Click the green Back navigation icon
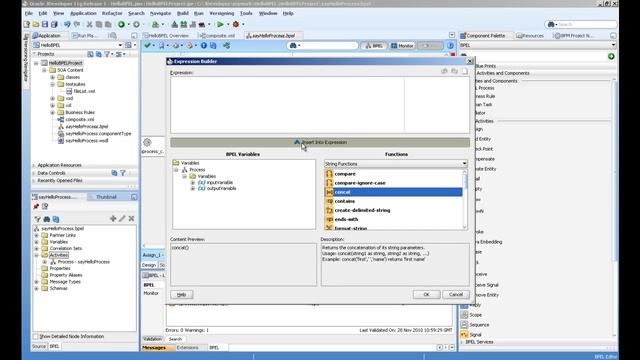This screenshot has height=360, width=640. point(121,24)
